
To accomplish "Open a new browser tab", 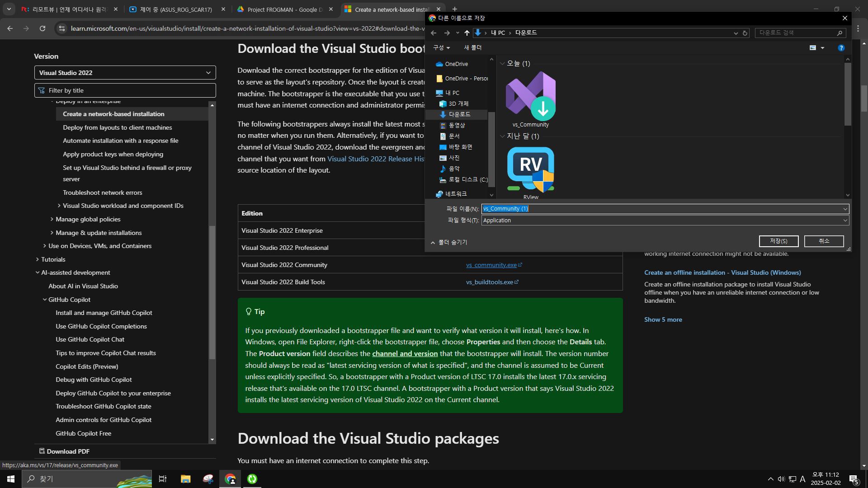I will click(454, 9).
